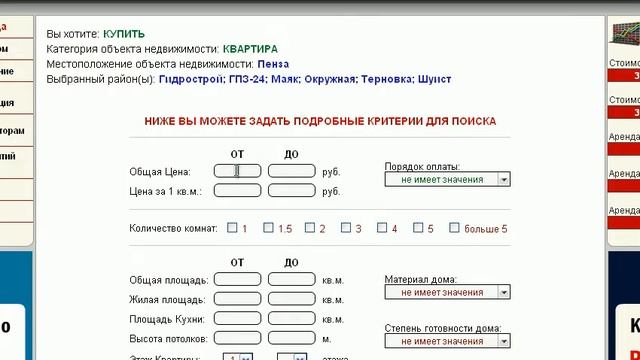Open the 'Этаж Квартиры' from-floor dropdown

click(238, 357)
